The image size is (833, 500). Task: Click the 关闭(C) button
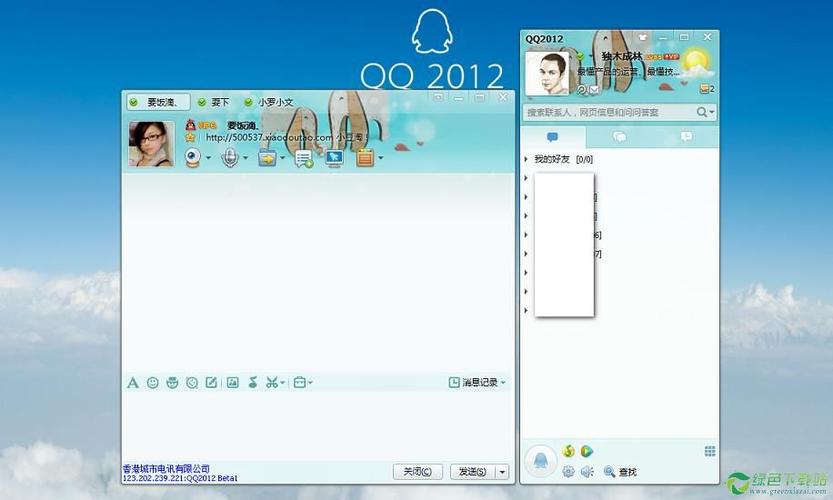(418, 471)
